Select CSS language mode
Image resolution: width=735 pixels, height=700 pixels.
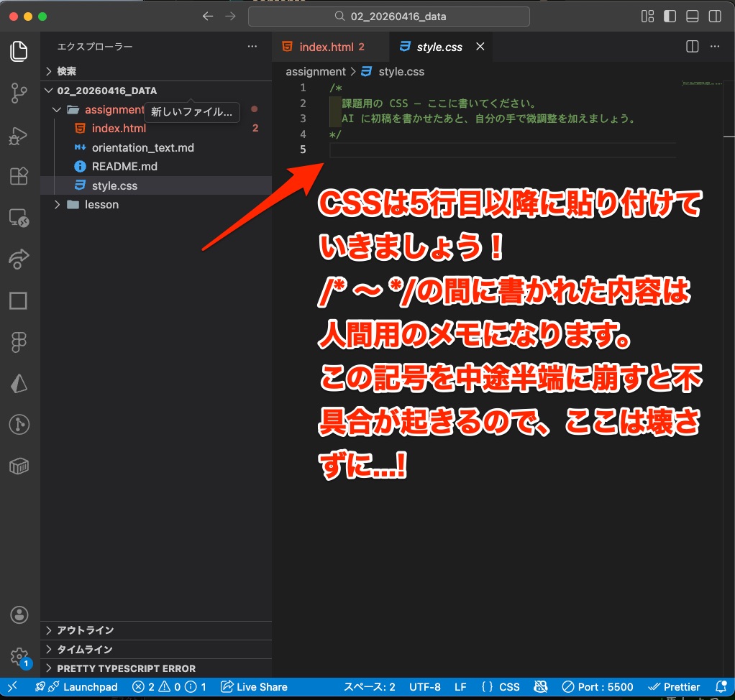[x=500, y=687]
